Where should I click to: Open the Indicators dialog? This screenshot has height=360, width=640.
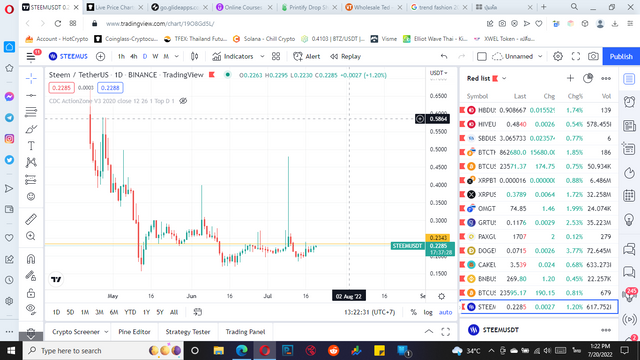pyautogui.click(x=233, y=56)
